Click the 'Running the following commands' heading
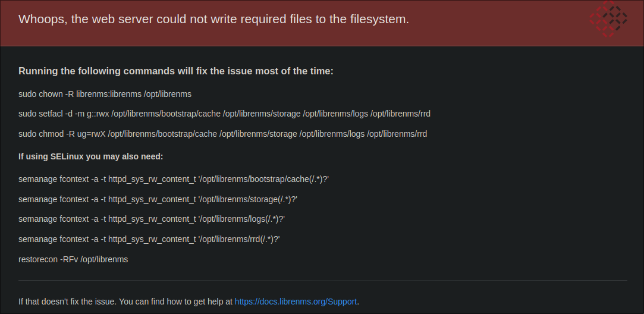 pyautogui.click(x=176, y=71)
